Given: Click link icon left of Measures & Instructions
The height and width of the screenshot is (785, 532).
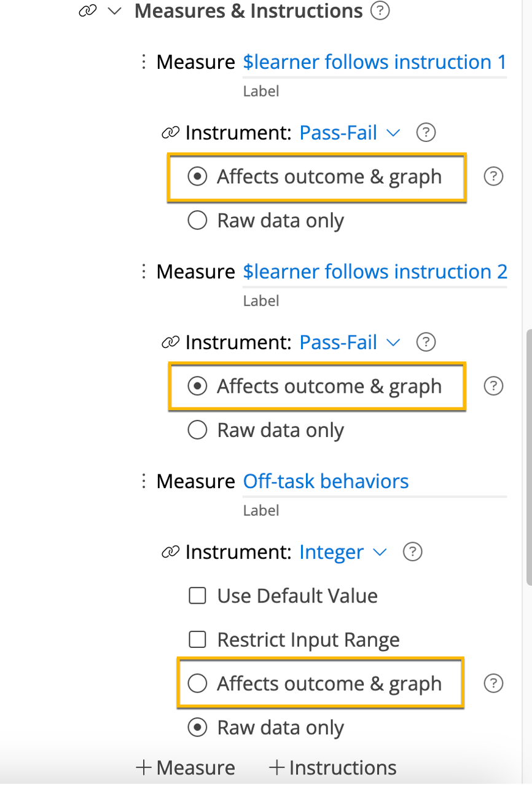Looking at the screenshot, I should coord(87,11).
